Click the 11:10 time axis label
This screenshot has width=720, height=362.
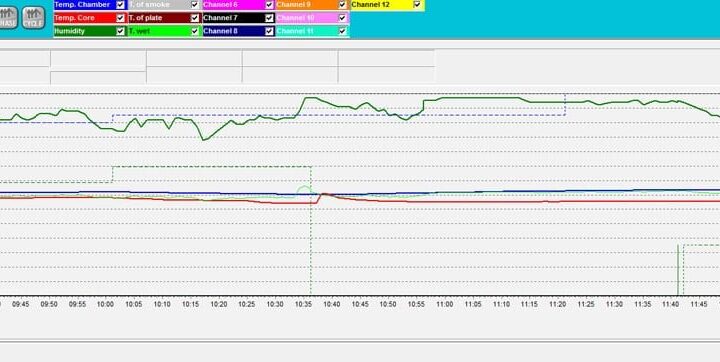(501, 304)
